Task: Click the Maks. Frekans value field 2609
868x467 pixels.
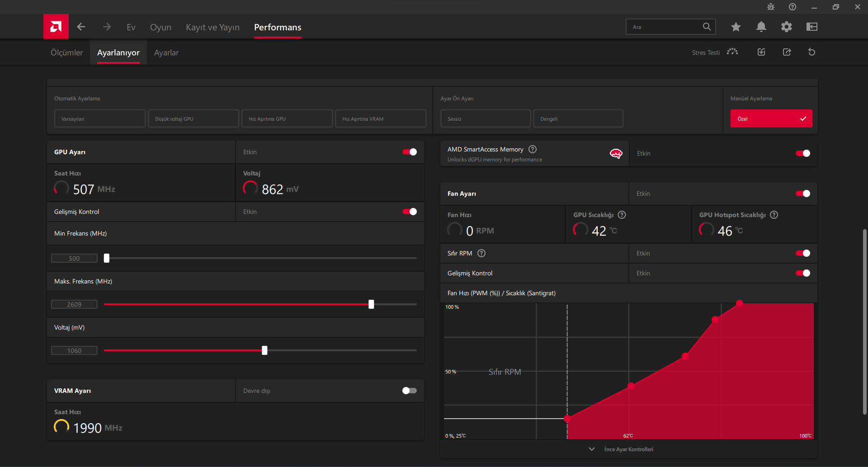Action: click(74, 304)
